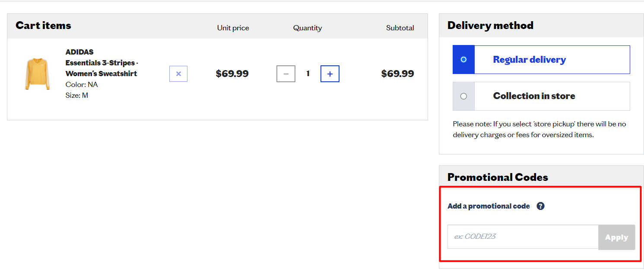The image size is (644, 270).
Task: Click the Promotional Codes section title
Action: click(498, 177)
